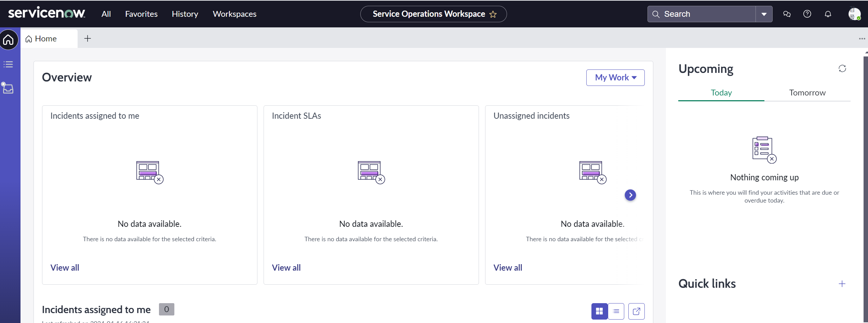This screenshot has width=868, height=323.
Task: Open the Workspaces menu
Action: 235,14
